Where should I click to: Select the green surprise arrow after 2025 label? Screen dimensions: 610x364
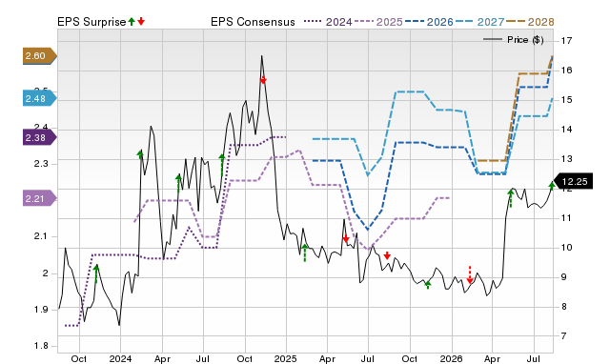pos(305,253)
